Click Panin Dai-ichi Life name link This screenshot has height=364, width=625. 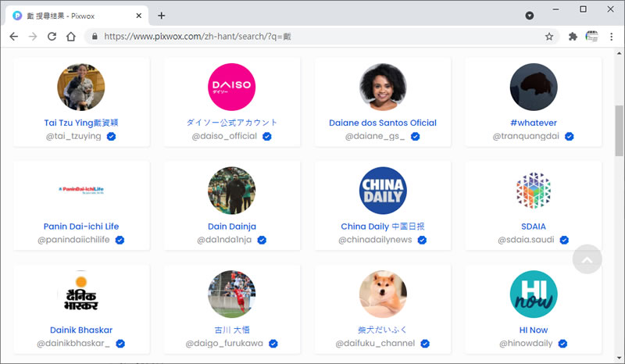pyautogui.click(x=81, y=227)
